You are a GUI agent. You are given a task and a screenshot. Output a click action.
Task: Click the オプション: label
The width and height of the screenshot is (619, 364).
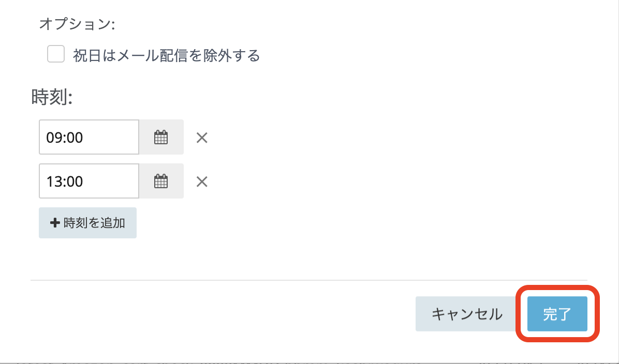pos(77,25)
